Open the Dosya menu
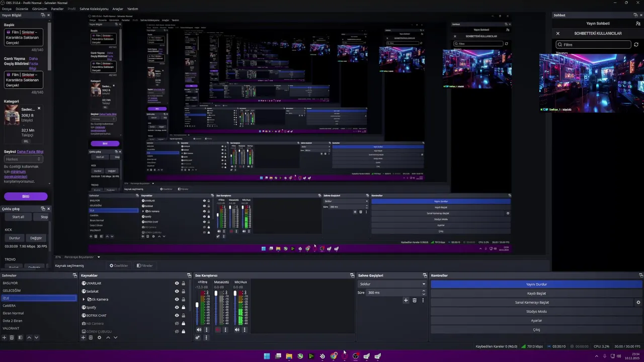Screen dimensions: 644x362 (x=7, y=9)
